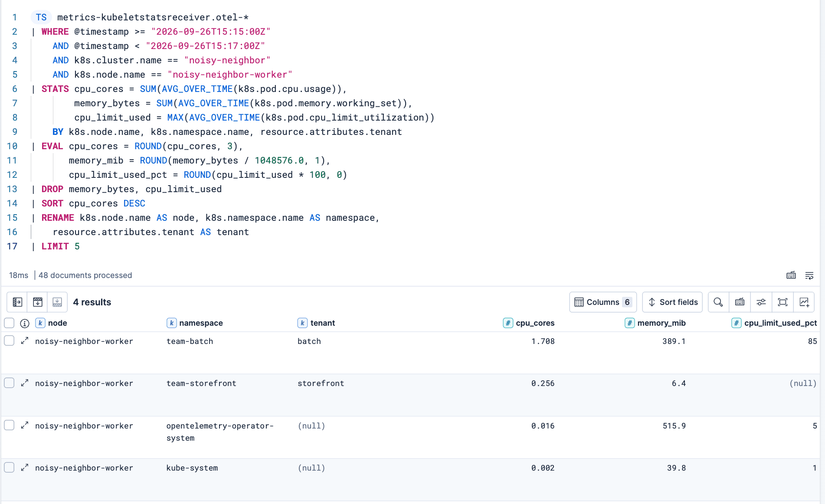
Task: Click the greyed export icon beside 4 results
Action: (57, 302)
